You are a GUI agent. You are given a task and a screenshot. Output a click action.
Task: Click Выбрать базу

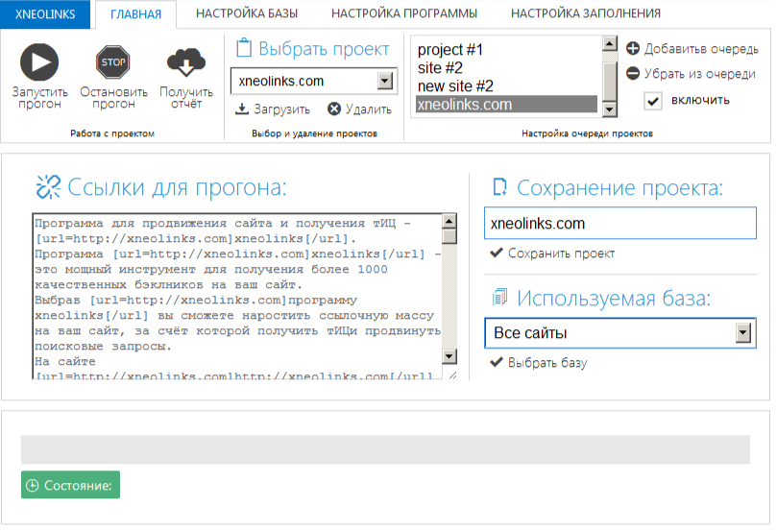click(x=547, y=363)
